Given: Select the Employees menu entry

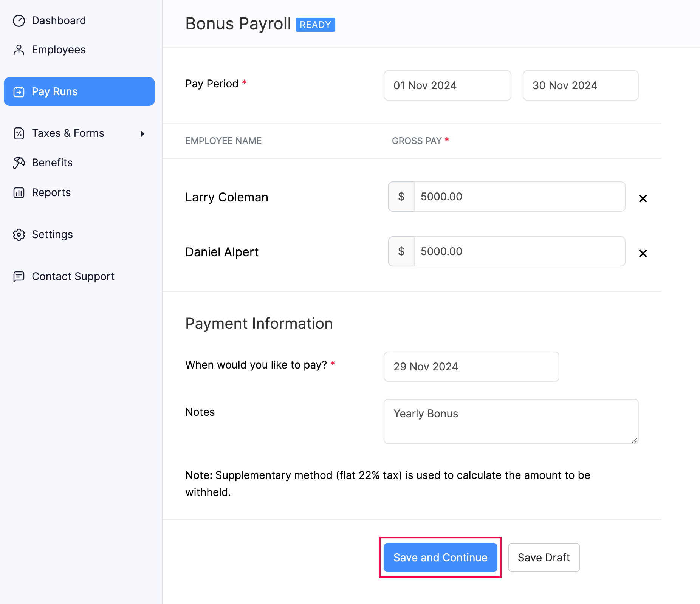Looking at the screenshot, I should pyautogui.click(x=58, y=50).
